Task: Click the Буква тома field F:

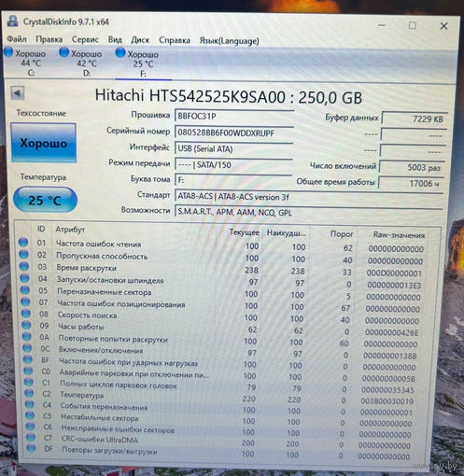Action: tap(233, 180)
